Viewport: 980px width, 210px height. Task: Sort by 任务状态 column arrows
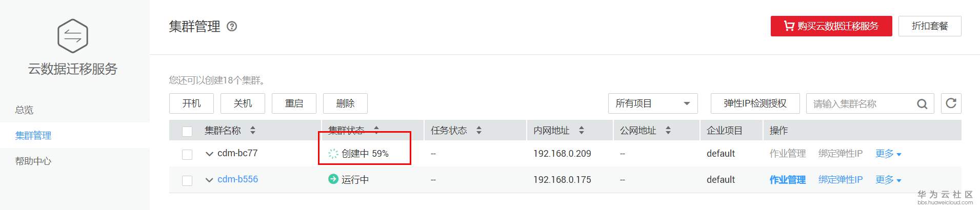pyautogui.click(x=479, y=131)
